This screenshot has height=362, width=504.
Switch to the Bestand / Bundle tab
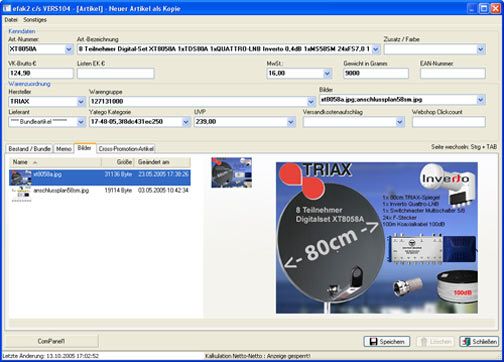tap(29, 149)
